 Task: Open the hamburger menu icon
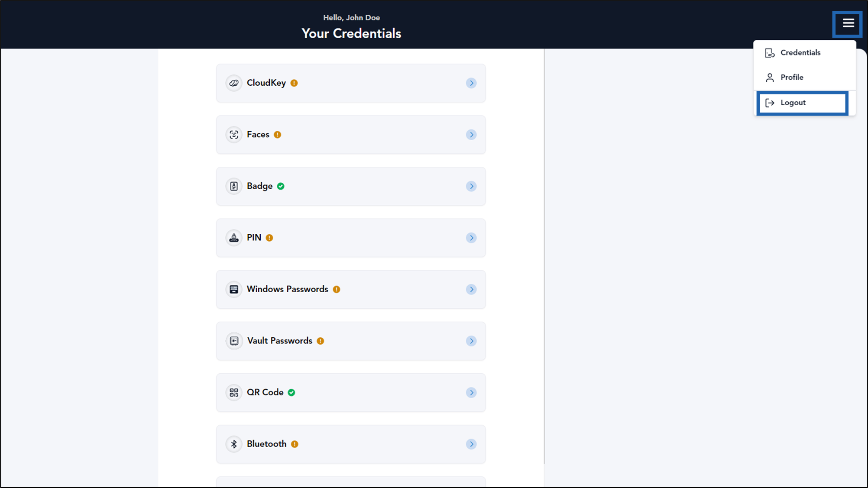tap(848, 23)
